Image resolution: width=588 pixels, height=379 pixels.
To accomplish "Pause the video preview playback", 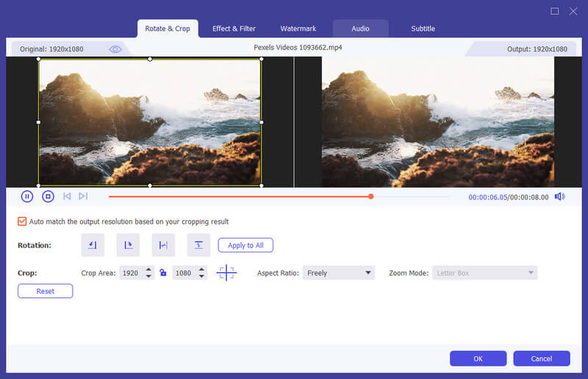I will (x=27, y=196).
